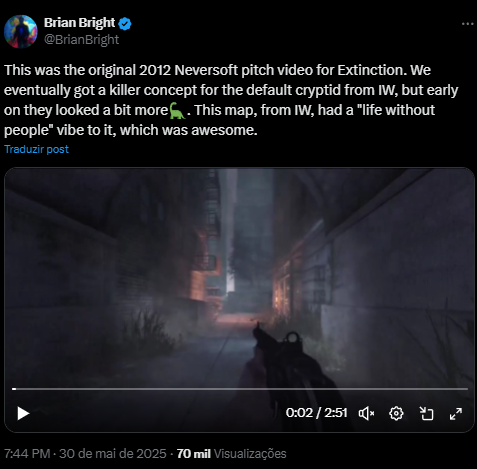Image resolution: width=477 pixels, height=469 pixels.
Task: Click the playhead at progress bar start
Action: click(x=14, y=389)
